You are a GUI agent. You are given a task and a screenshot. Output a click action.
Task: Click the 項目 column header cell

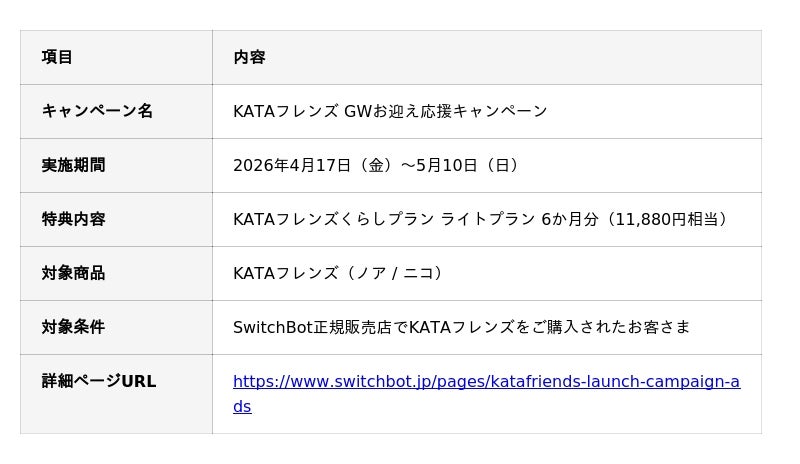pyautogui.click(x=57, y=57)
